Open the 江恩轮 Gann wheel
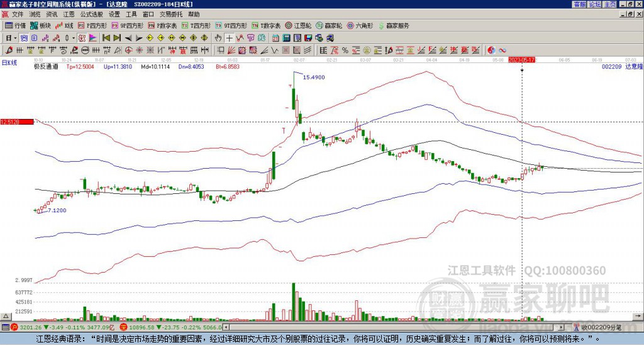644x345 pixels. (x=299, y=25)
